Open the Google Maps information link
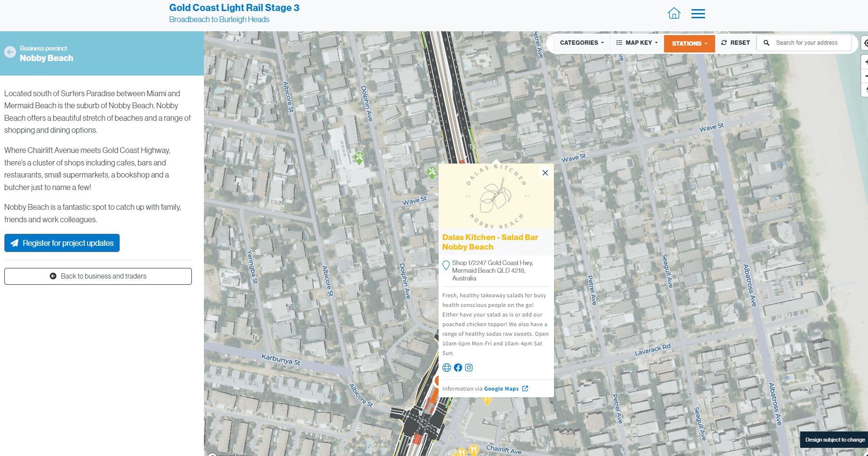868x456 pixels. point(501,389)
